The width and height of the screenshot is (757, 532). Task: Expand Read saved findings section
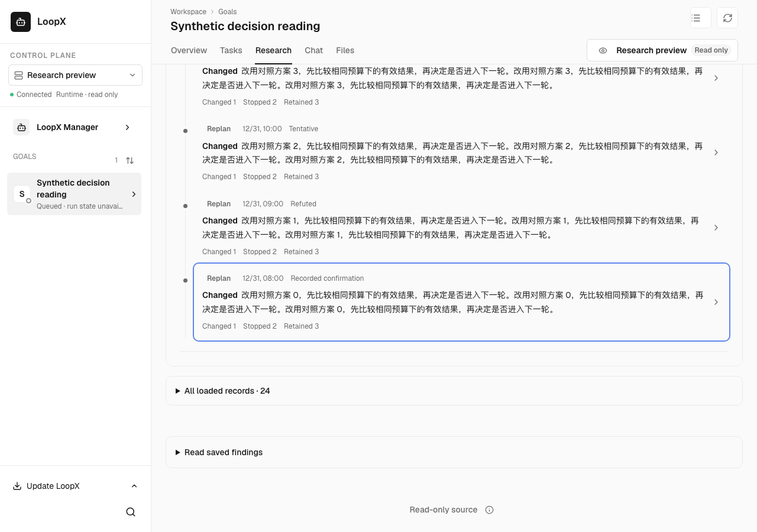[454, 452]
